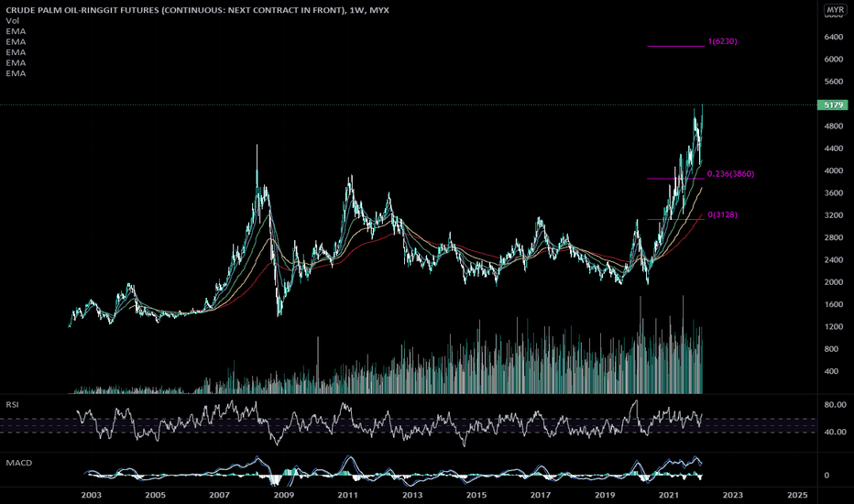The width and height of the screenshot is (854, 504).
Task: Click the 6000 price axis label
Action: click(833, 60)
